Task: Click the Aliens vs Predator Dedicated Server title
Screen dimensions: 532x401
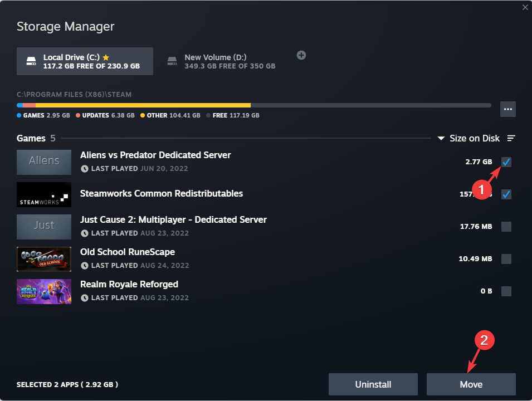Action: 155,155
